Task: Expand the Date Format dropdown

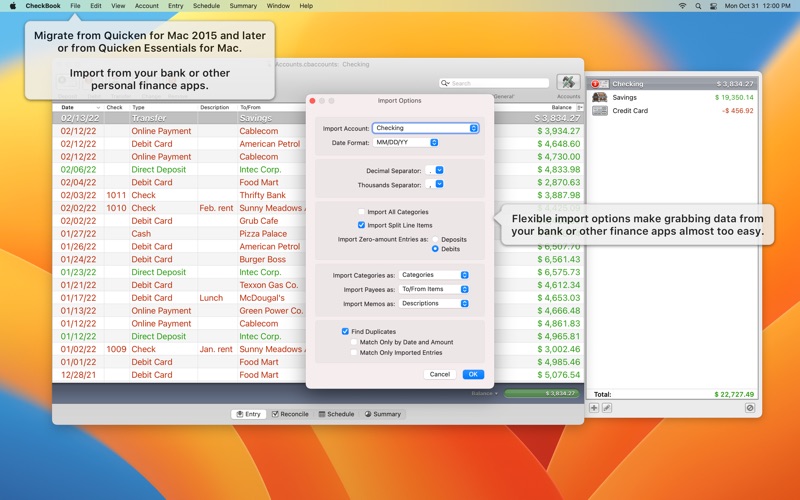Action: pos(405,143)
